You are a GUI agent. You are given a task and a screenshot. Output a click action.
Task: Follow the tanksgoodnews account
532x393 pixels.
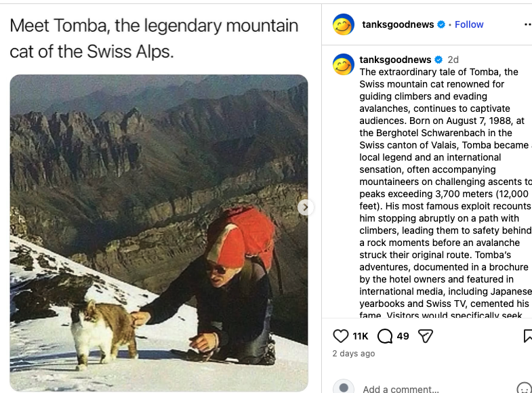coord(469,24)
